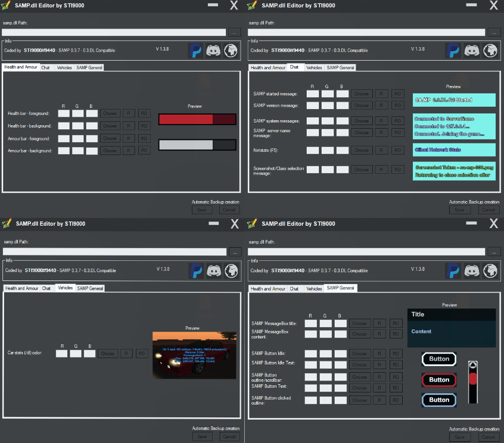Browse samp.dll path in Health and Armour window
504x443 pixels.
point(234,32)
